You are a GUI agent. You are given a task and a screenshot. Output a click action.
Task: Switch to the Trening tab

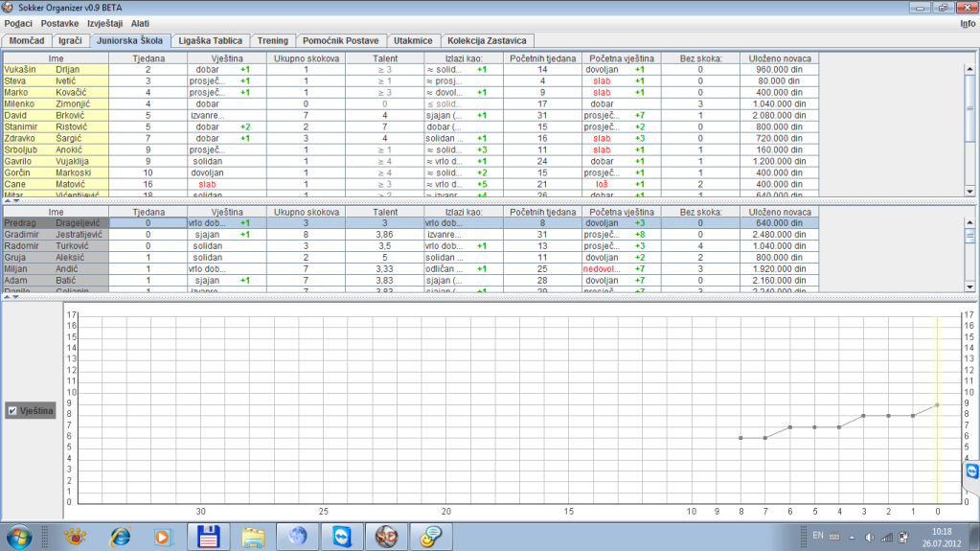click(x=272, y=41)
